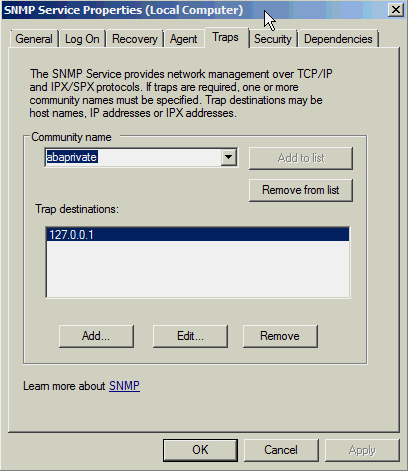Click the Add to list button
Image resolution: width=408 pixels, height=471 pixels.
(x=301, y=158)
